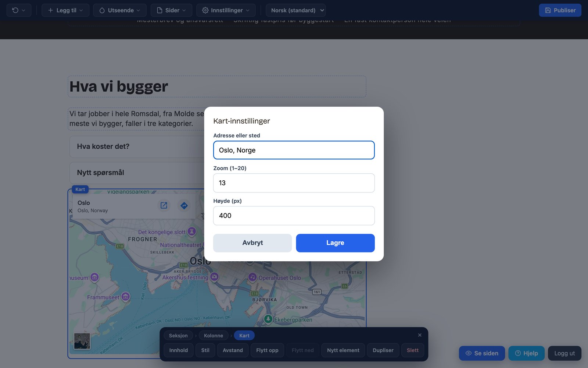Open the Hjelp help button

(526, 353)
